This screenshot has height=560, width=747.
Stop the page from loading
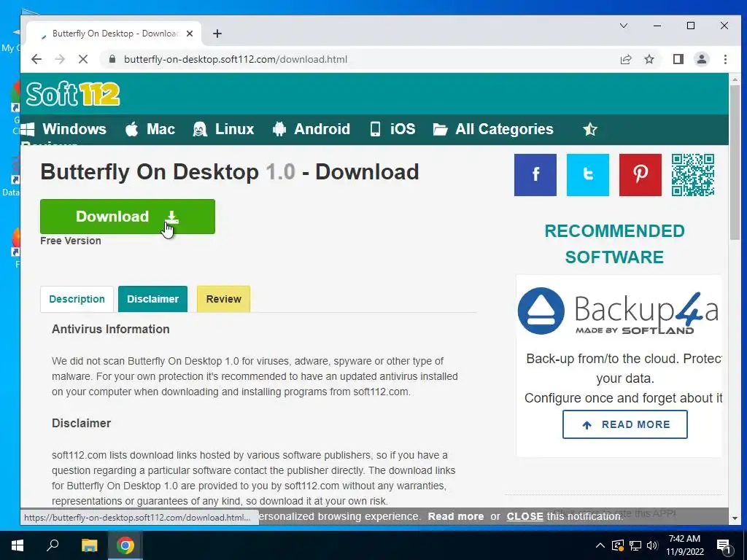(x=83, y=59)
